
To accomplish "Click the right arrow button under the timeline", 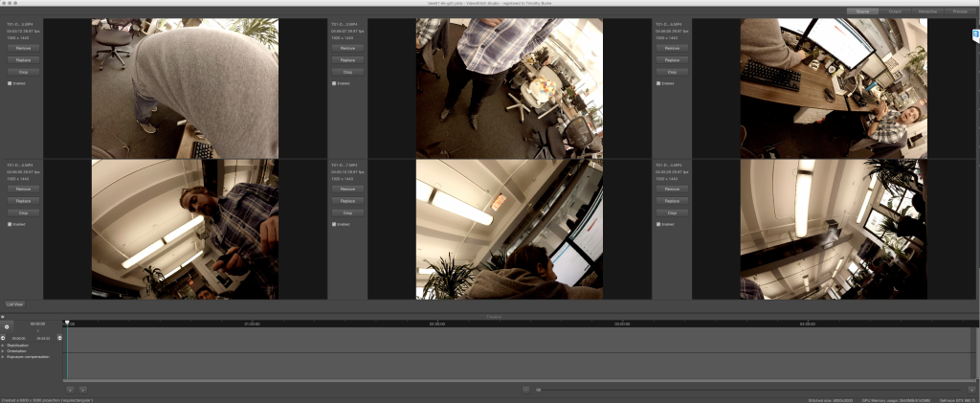I will tap(83, 390).
